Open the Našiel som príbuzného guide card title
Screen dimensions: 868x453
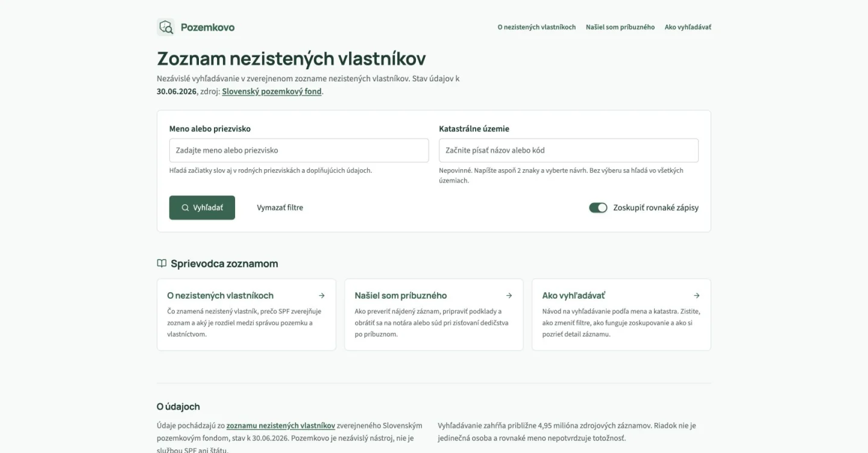pos(401,296)
